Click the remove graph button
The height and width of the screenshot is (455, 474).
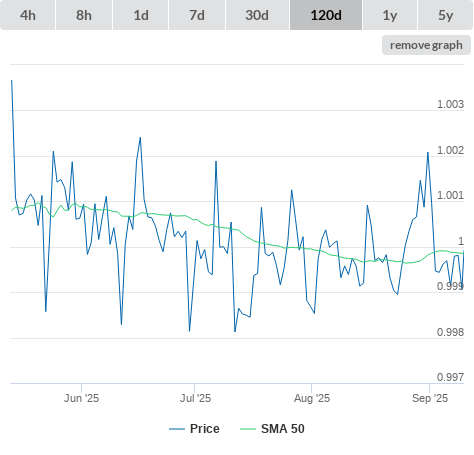[x=426, y=45]
